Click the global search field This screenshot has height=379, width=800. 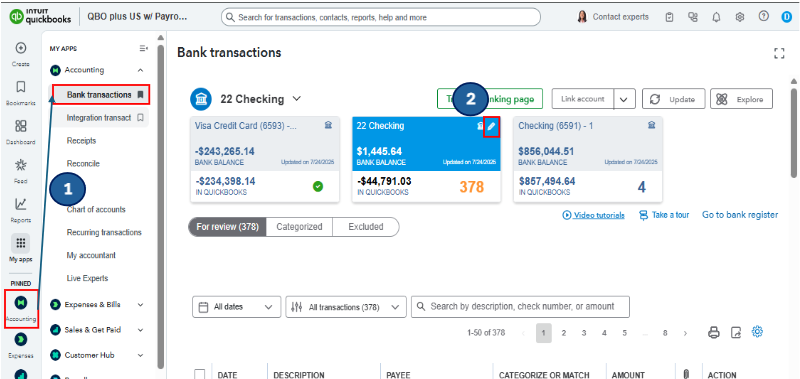pos(381,17)
